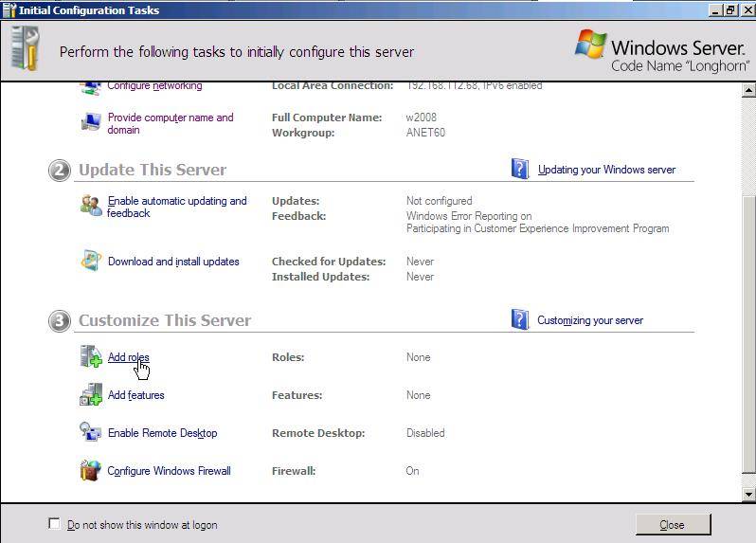Launch the Add features link
This screenshot has height=543, width=756.
coord(136,395)
